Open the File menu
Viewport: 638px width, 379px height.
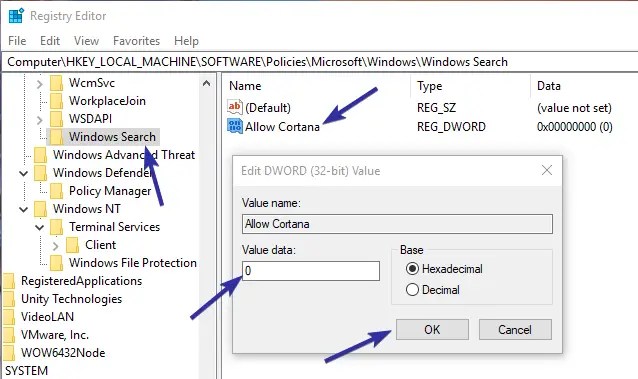[17, 41]
